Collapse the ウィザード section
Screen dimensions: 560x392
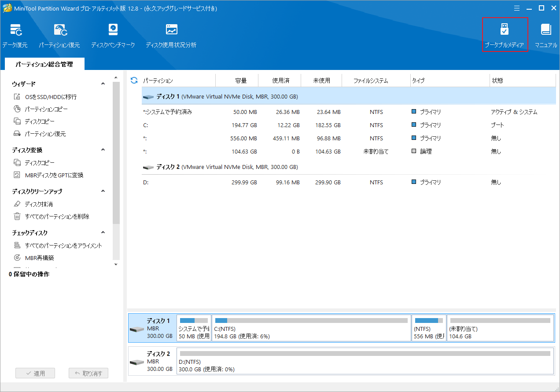tap(103, 84)
